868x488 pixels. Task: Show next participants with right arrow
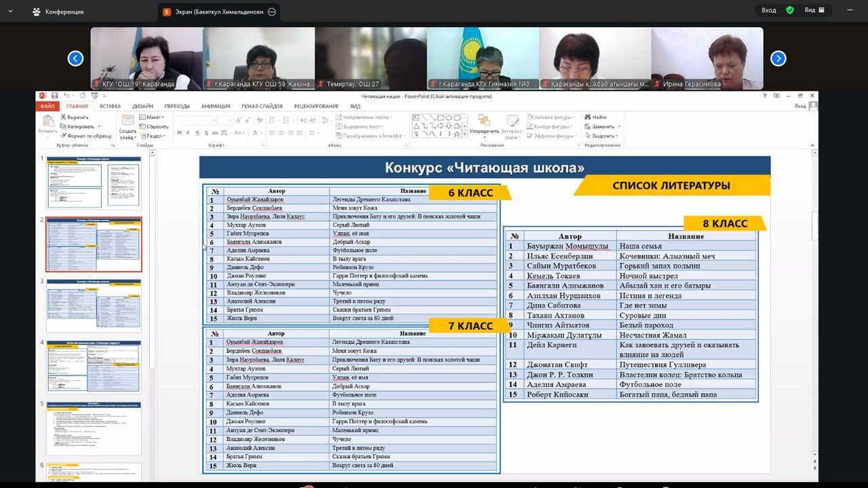coord(778,58)
